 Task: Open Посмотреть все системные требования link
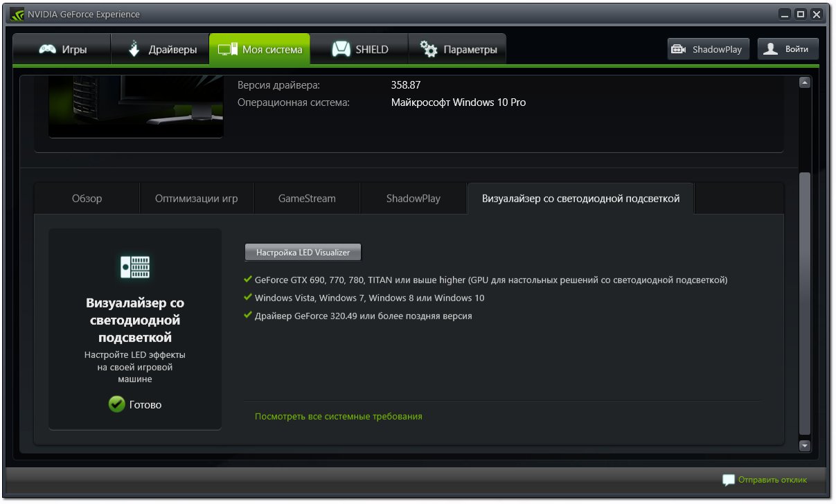pos(339,416)
